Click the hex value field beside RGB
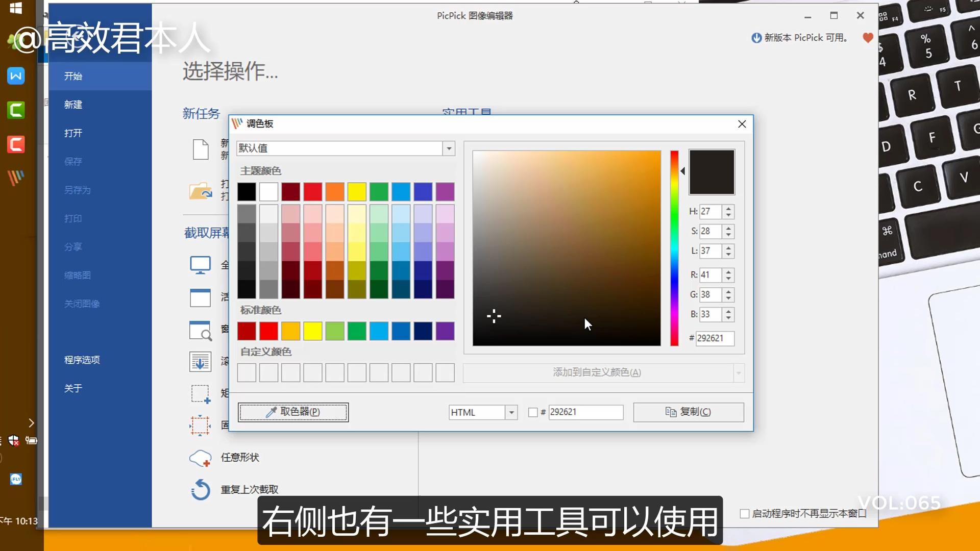Viewport: 980px width, 551px height. tap(715, 339)
